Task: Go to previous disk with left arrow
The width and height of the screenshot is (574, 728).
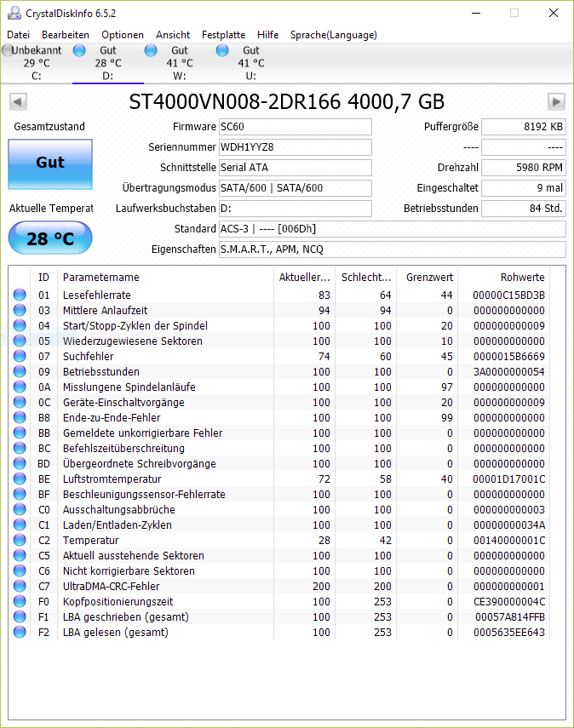Action: click(18, 101)
